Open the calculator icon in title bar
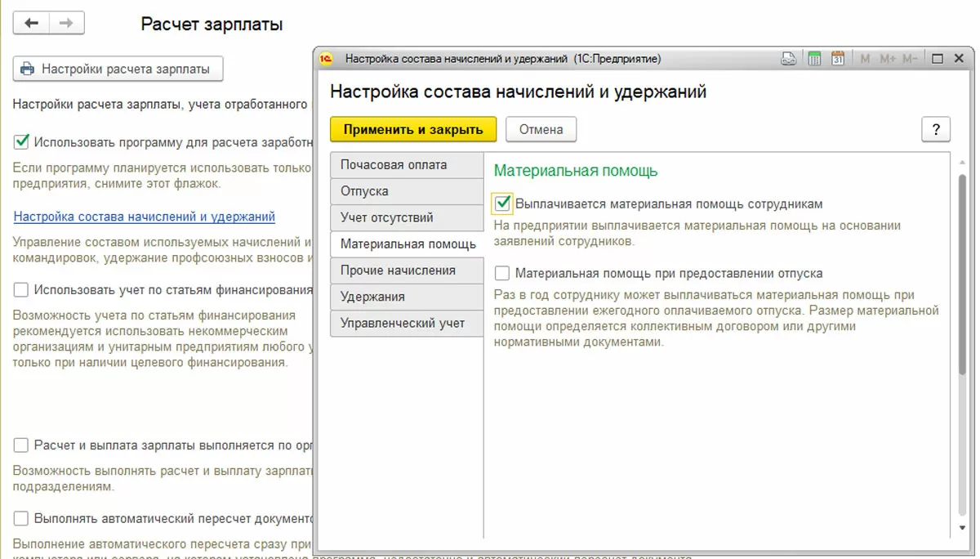980x559 pixels. (x=813, y=58)
